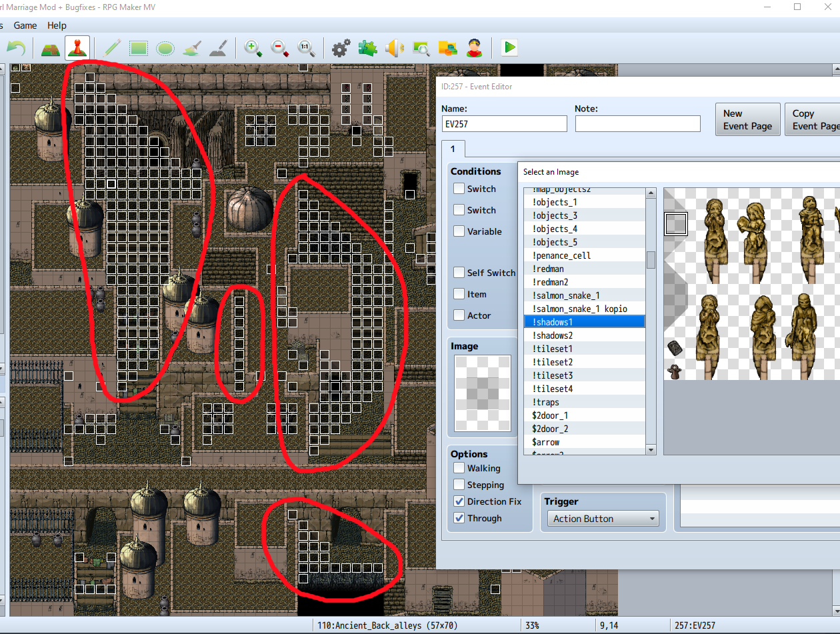Open the Help menu

pyautogui.click(x=57, y=25)
